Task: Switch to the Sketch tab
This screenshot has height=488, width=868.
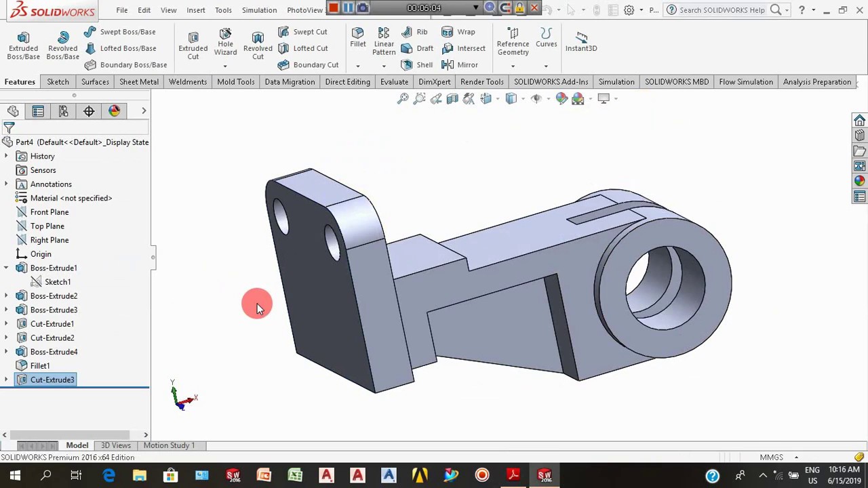Action: (x=58, y=82)
